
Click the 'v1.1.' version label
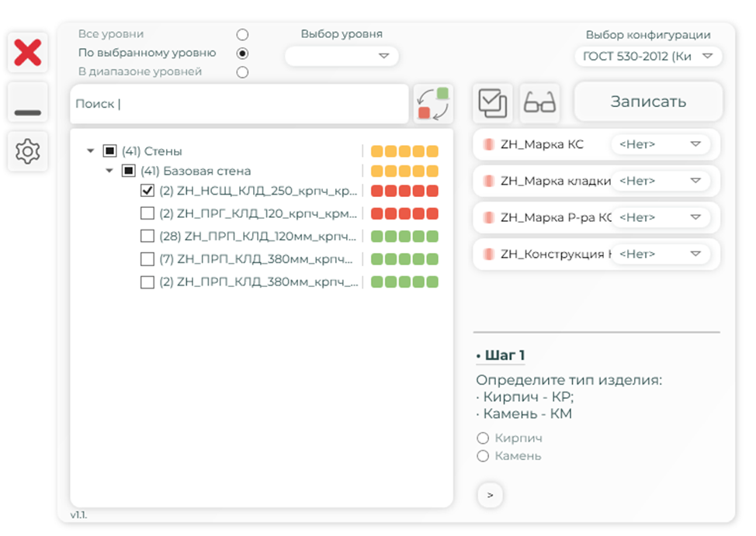tap(78, 515)
